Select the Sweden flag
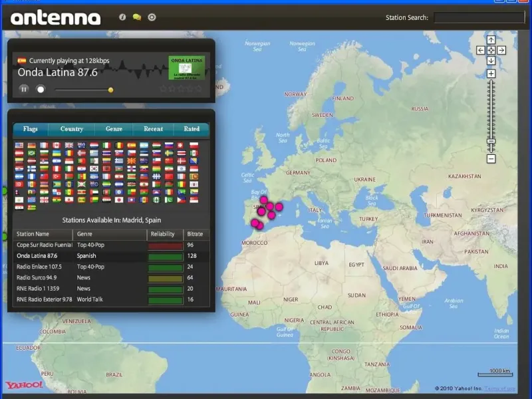The height and width of the screenshot is (399, 532). [169, 153]
